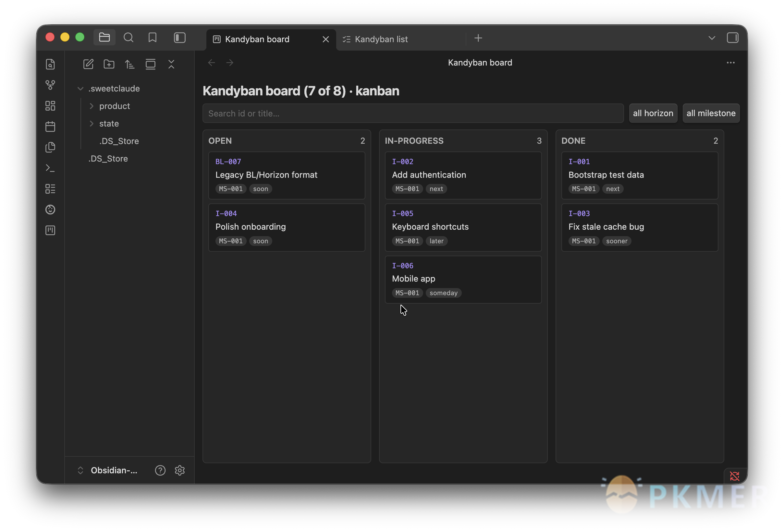Navigate back arrow
Viewport: 784px width, 532px height.
(x=212, y=63)
